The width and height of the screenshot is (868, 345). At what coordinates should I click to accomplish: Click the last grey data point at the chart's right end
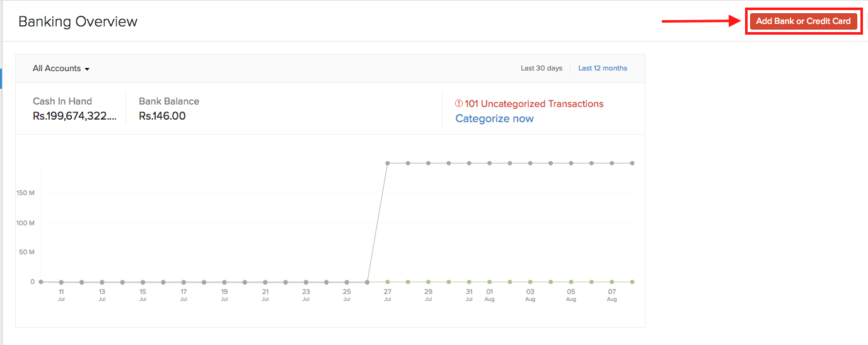632,163
